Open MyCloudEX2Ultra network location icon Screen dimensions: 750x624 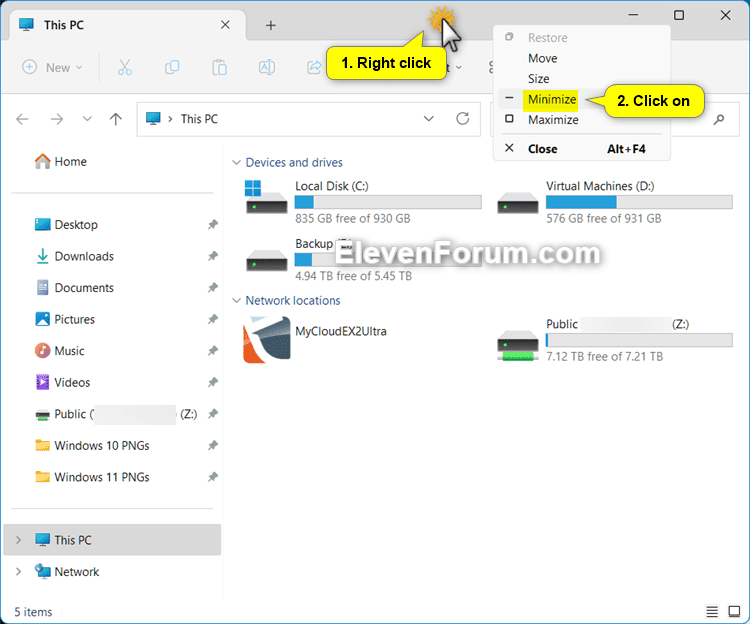tap(266, 339)
